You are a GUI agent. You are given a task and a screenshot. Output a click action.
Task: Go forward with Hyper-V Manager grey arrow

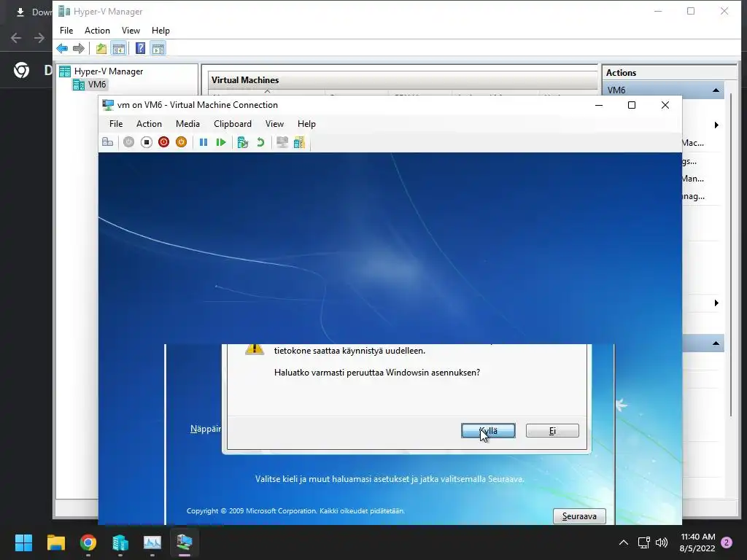pyautogui.click(x=79, y=48)
